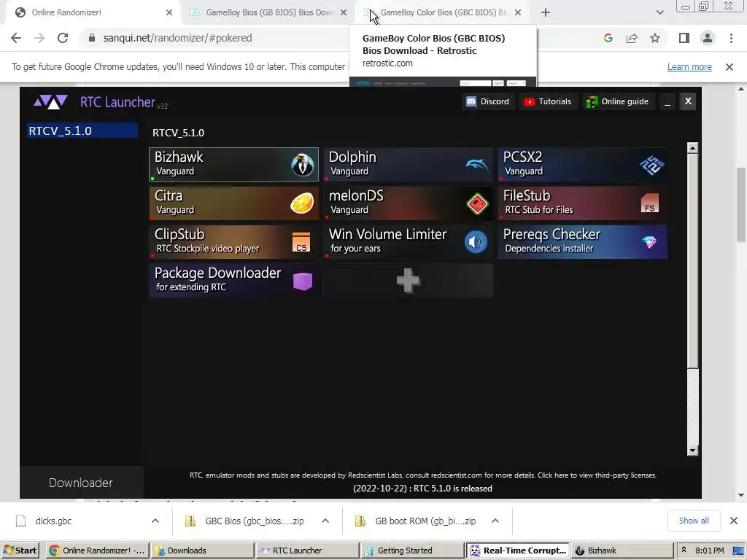Switch to Bizhawk taskbar item
This screenshot has width=747, height=560.
pyautogui.click(x=622, y=551)
